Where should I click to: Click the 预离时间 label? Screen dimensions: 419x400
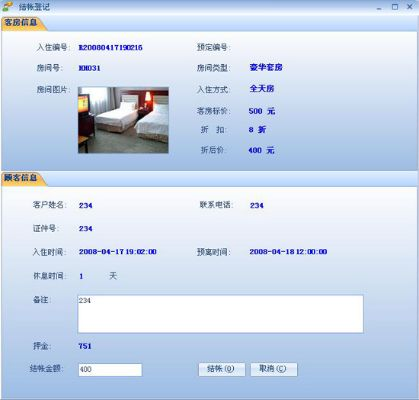(x=213, y=252)
